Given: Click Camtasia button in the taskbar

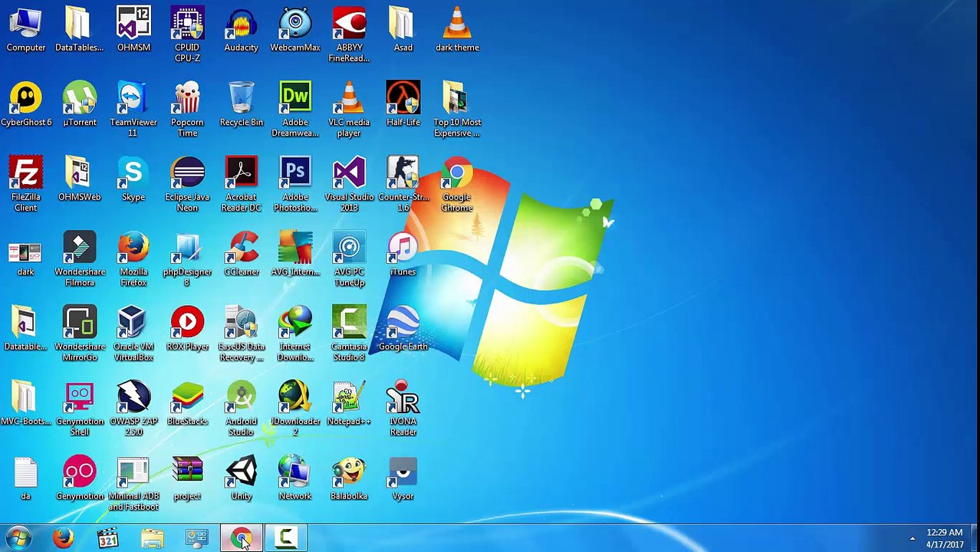Looking at the screenshot, I should tap(286, 538).
